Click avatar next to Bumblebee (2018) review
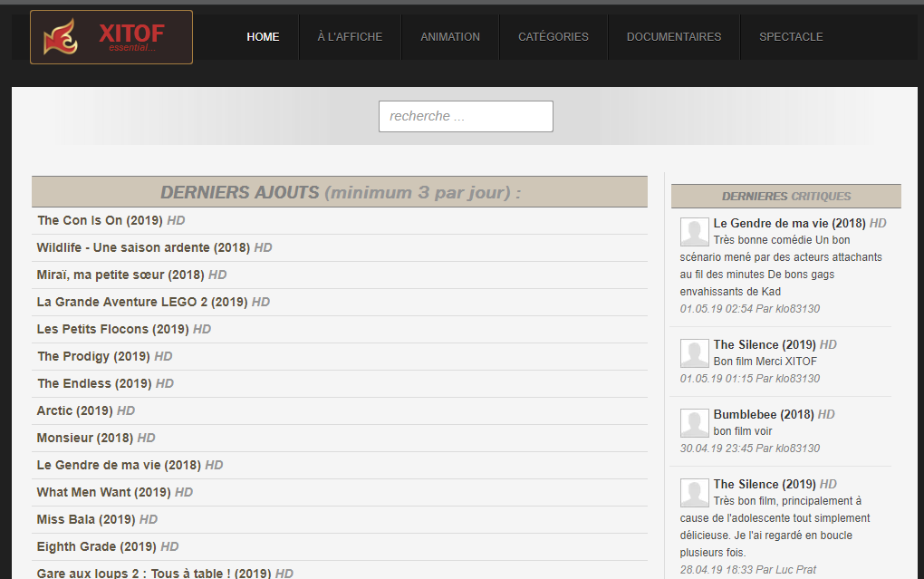924x579 pixels. coord(694,423)
